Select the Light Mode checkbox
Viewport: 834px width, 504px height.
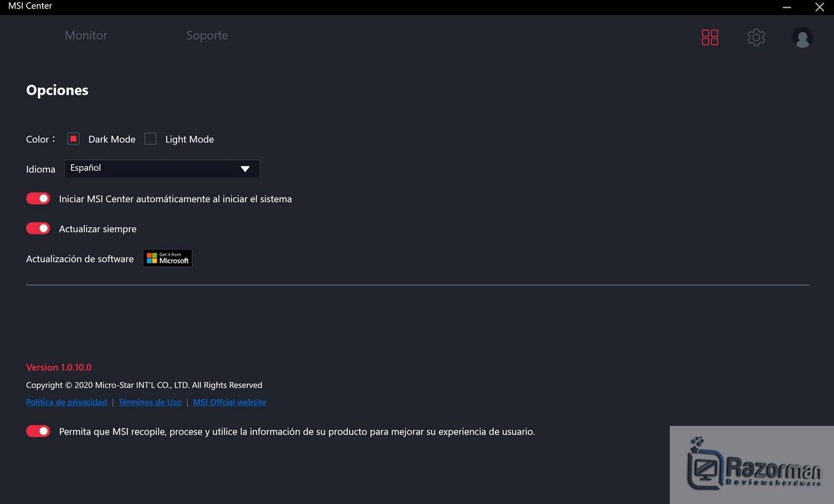pyautogui.click(x=150, y=139)
